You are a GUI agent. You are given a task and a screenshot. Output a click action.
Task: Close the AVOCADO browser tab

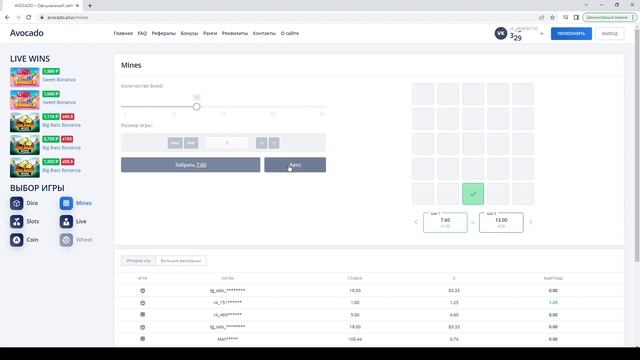point(78,5)
